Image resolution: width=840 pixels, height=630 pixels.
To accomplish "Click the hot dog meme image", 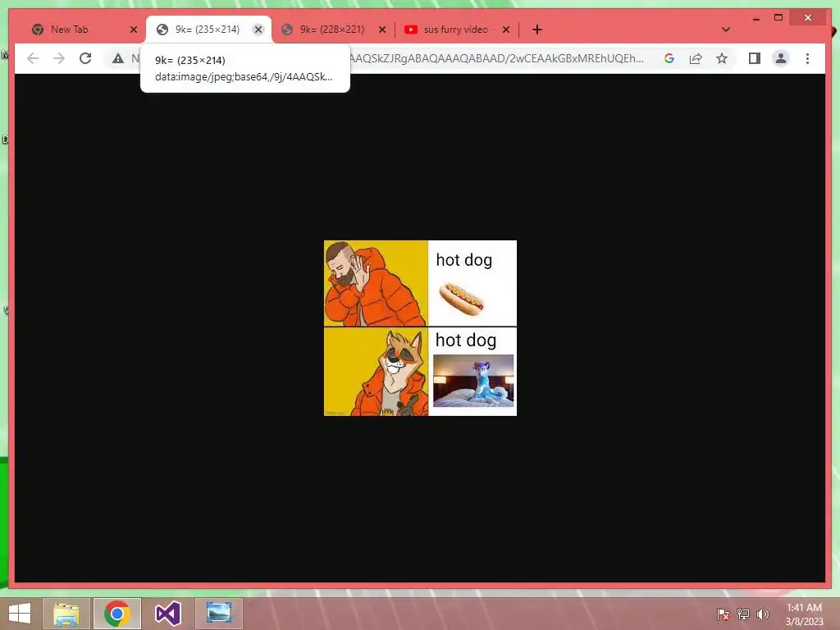I will (x=420, y=328).
